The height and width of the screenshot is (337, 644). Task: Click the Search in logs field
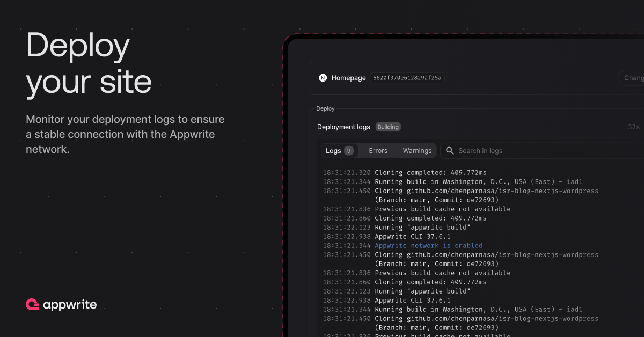(x=542, y=151)
